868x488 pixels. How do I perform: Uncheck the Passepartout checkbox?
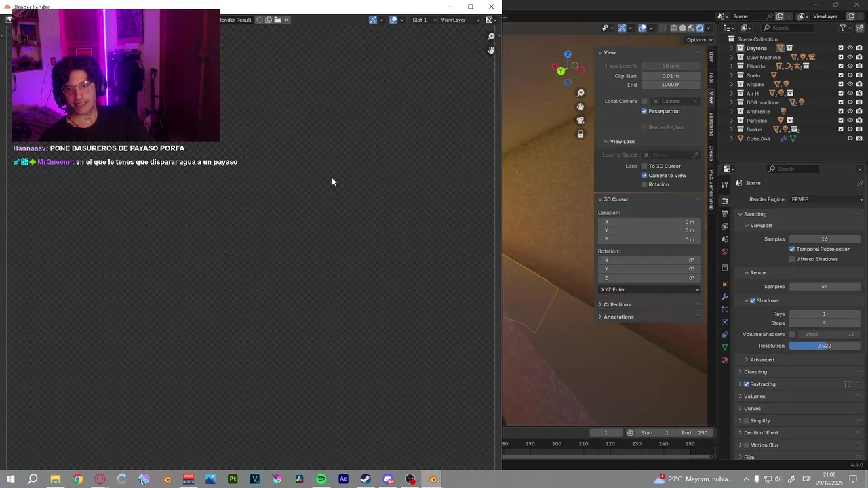pos(644,111)
